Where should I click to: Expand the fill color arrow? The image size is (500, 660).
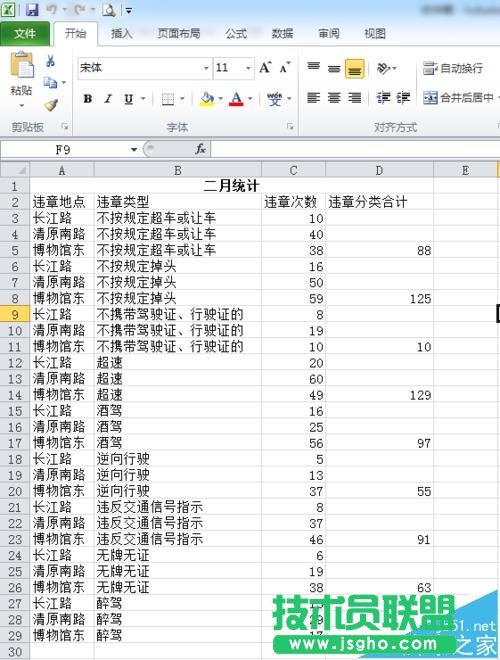click(221, 99)
